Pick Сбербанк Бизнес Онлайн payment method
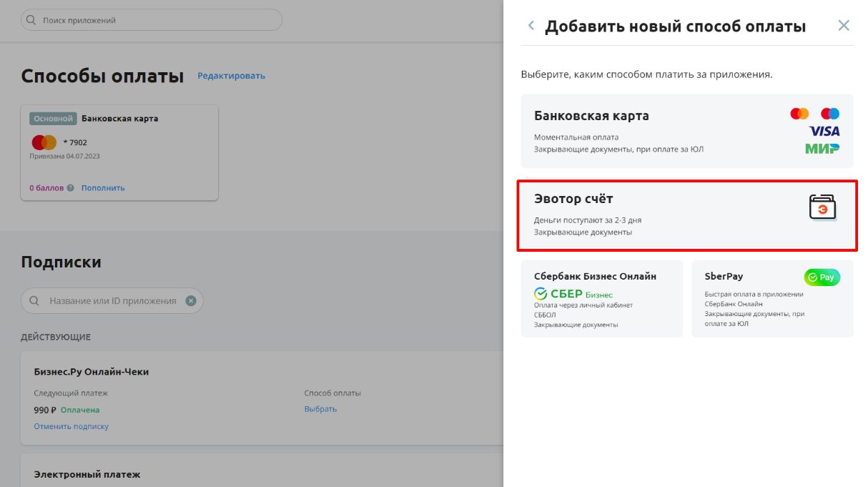This screenshot has width=868, height=487. (x=602, y=298)
